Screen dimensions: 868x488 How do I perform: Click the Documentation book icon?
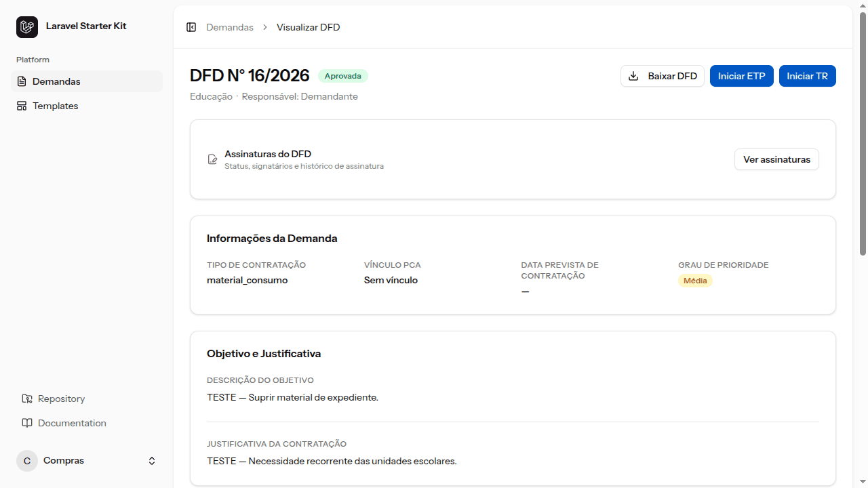tap(27, 423)
